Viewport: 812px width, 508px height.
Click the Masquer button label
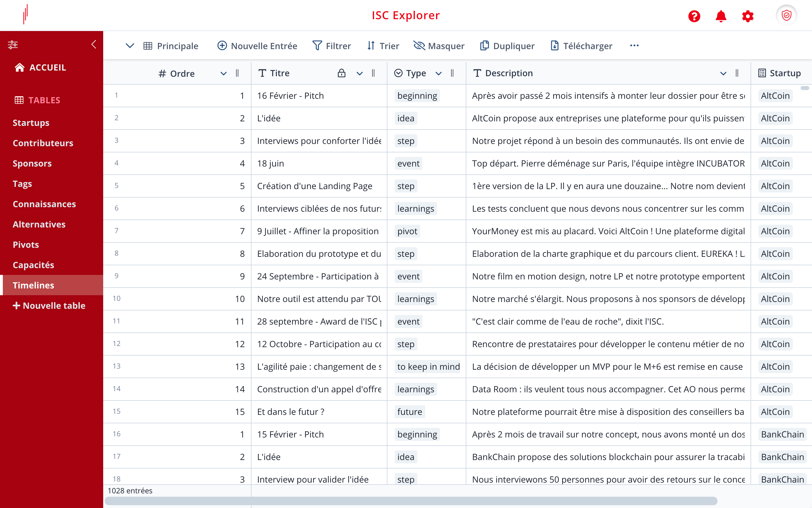pyautogui.click(x=446, y=46)
